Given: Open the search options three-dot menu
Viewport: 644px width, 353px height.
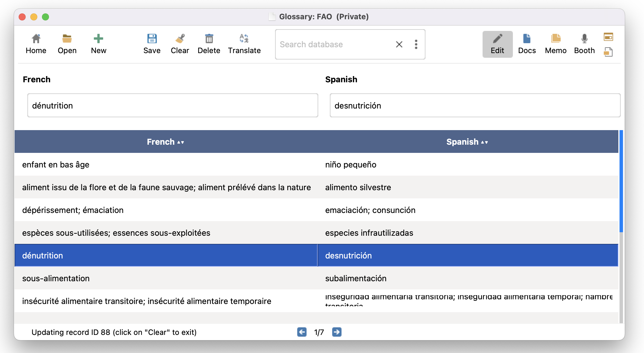Looking at the screenshot, I should click(416, 44).
